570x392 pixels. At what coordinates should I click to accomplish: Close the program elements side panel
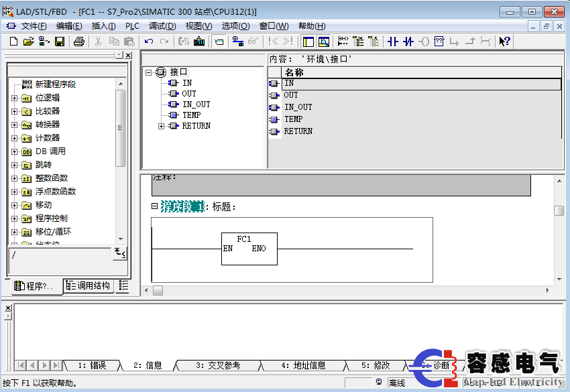(128, 55)
